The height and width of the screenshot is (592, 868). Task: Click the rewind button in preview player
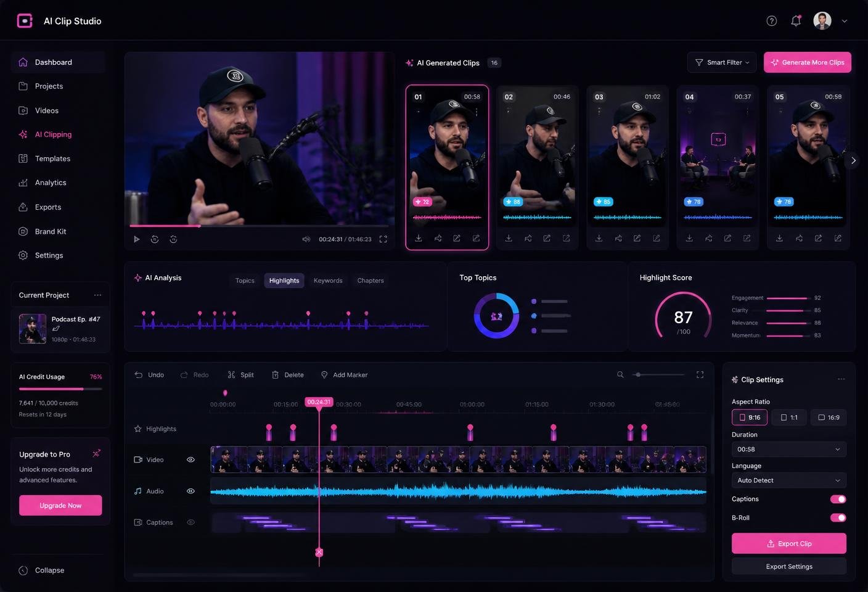(155, 239)
